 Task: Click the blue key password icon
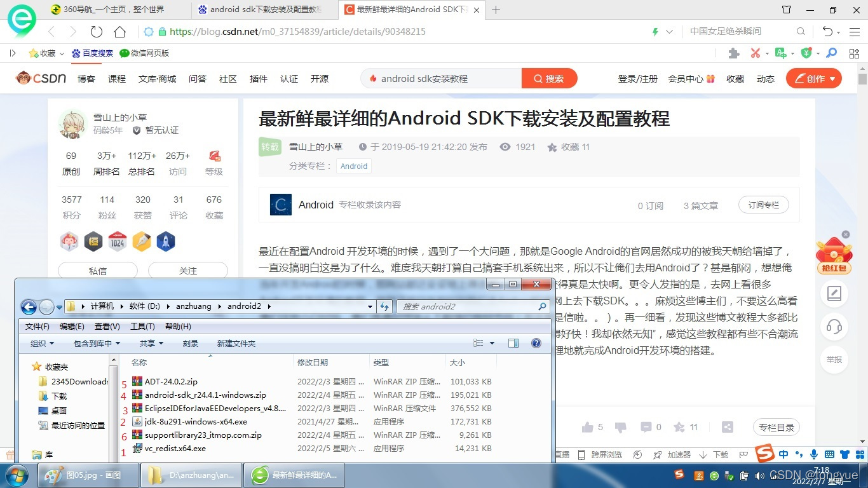[831, 53]
